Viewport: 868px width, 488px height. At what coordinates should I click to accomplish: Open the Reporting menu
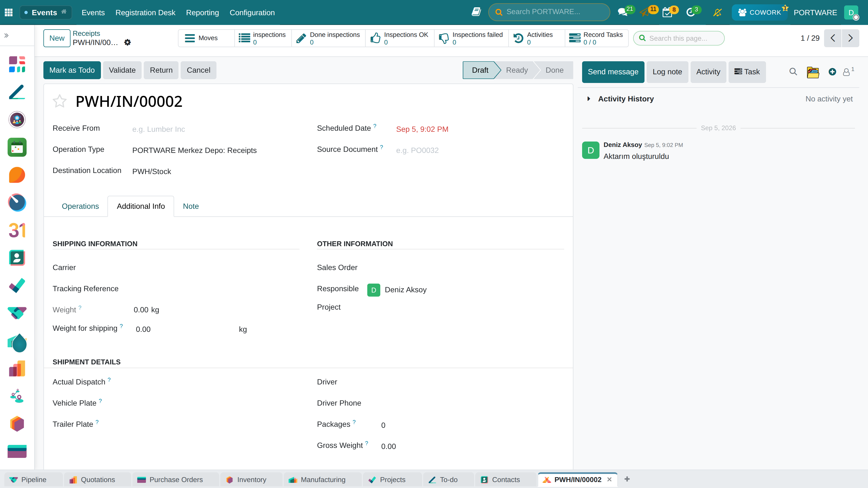pyautogui.click(x=202, y=12)
